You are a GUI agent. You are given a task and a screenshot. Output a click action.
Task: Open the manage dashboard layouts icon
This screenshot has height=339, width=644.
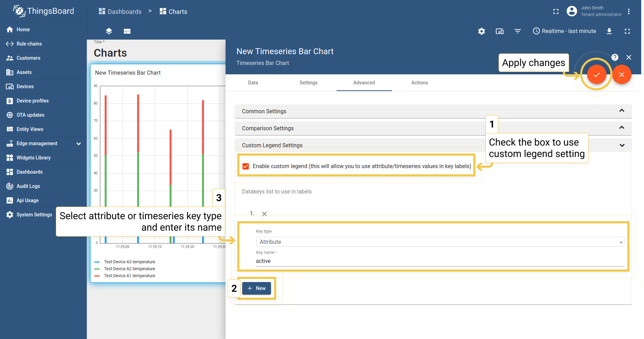109,31
